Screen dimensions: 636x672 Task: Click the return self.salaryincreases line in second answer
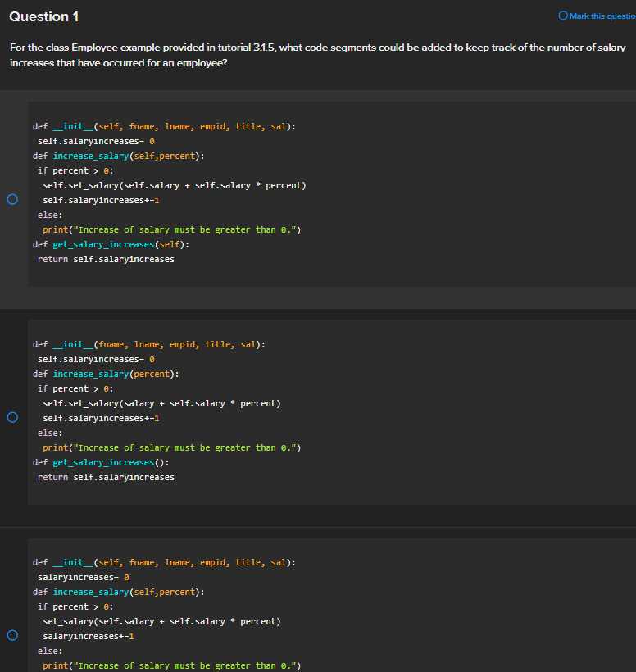(105, 477)
